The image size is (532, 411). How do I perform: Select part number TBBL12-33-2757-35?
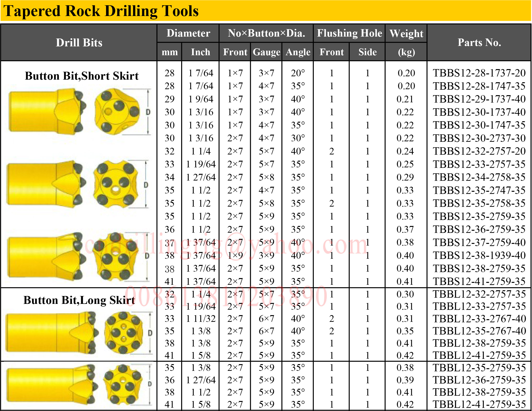(479, 306)
